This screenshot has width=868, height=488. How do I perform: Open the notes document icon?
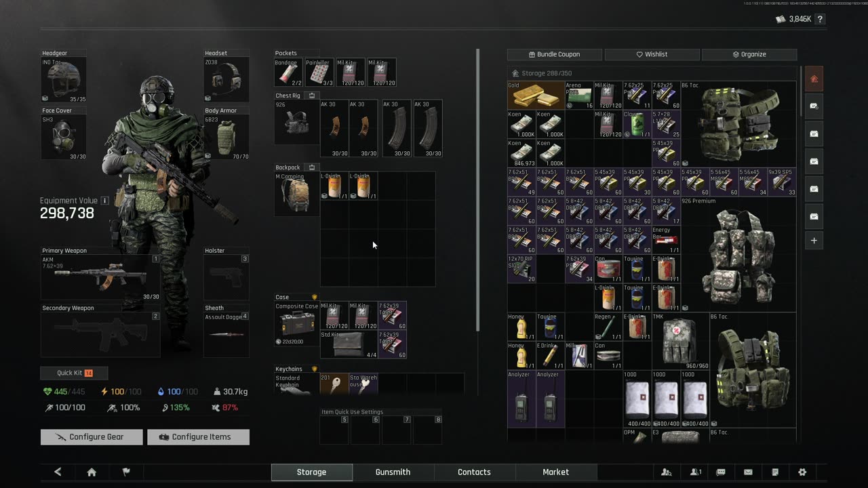[x=775, y=472]
